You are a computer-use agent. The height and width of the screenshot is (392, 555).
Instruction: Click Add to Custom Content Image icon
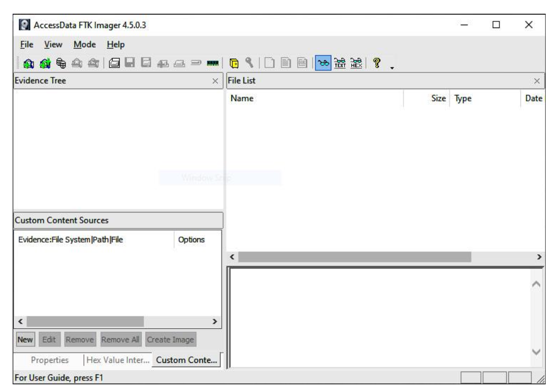coord(163,64)
